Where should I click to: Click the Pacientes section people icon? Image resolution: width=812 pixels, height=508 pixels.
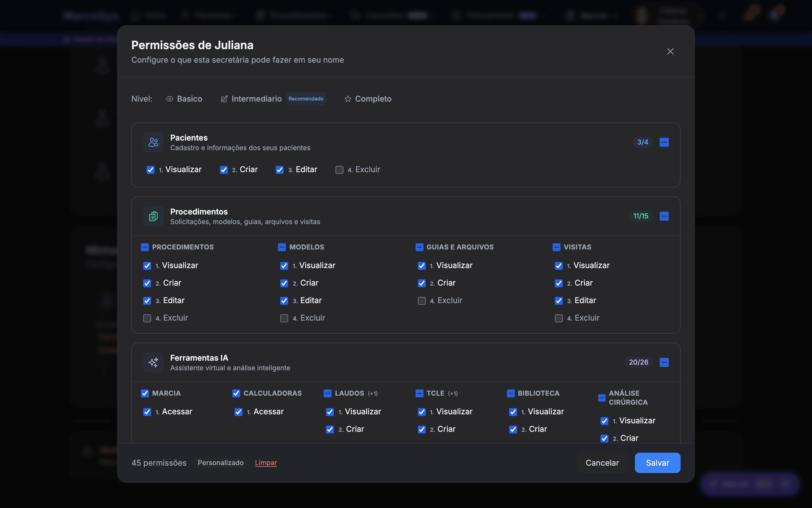tap(153, 142)
